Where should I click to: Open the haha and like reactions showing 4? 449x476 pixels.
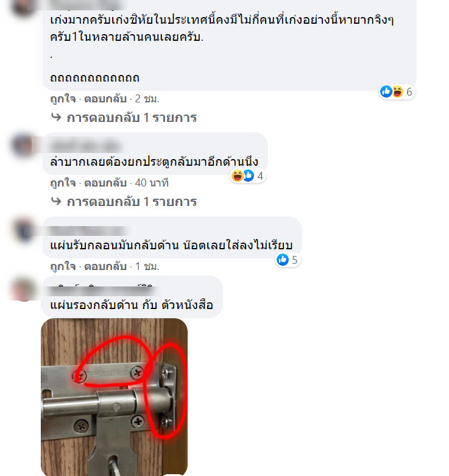pyautogui.click(x=247, y=176)
